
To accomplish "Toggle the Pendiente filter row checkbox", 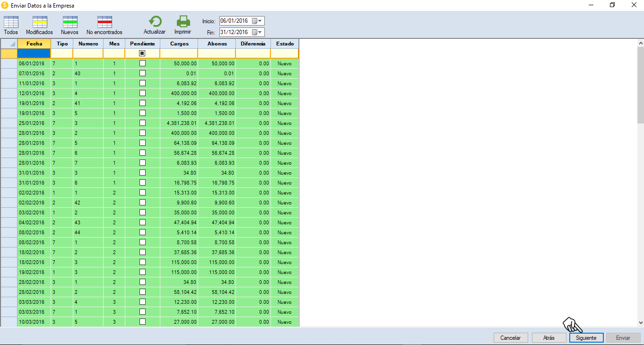I will (x=142, y=53).
